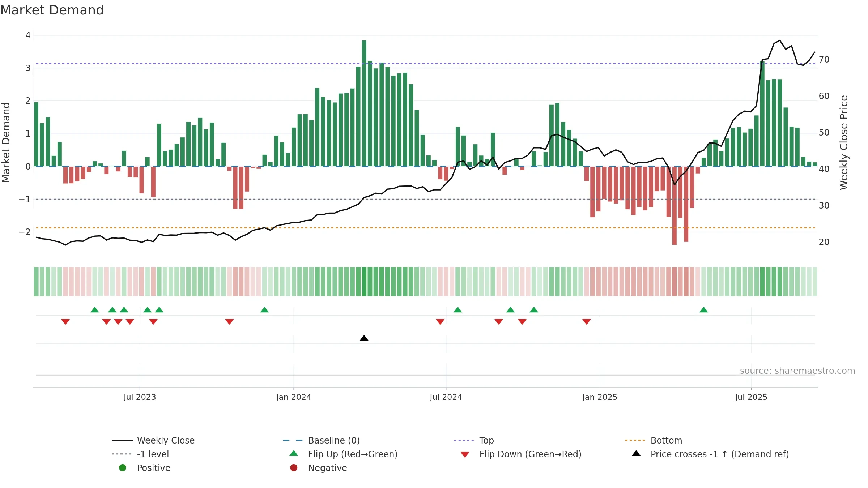Click the green triangle Flip Up legend icon
This screenshot has width=868, height=488.
tap(294, 453)
